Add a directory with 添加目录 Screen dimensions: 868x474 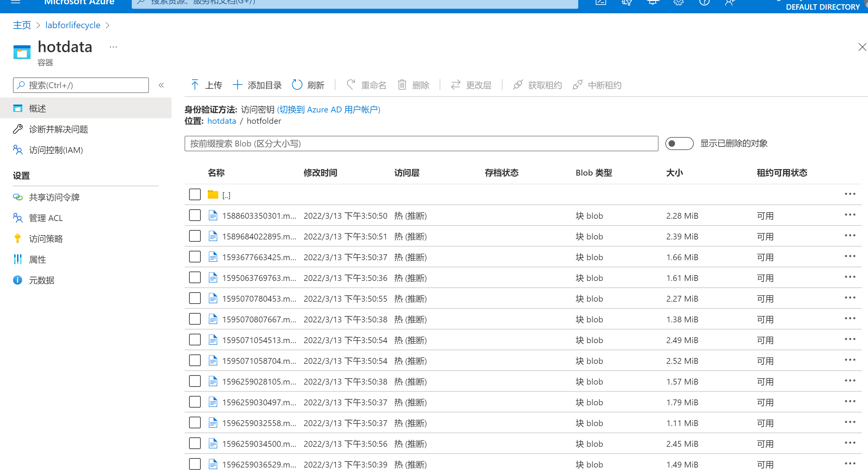[257, 85]
